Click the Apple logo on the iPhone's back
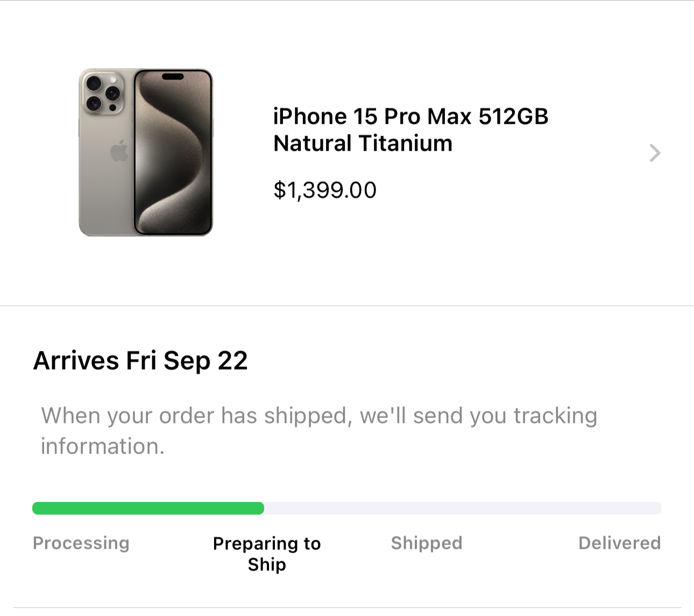Image resolution: width=694 pixels, height=616 pixels. click(119, 151)
